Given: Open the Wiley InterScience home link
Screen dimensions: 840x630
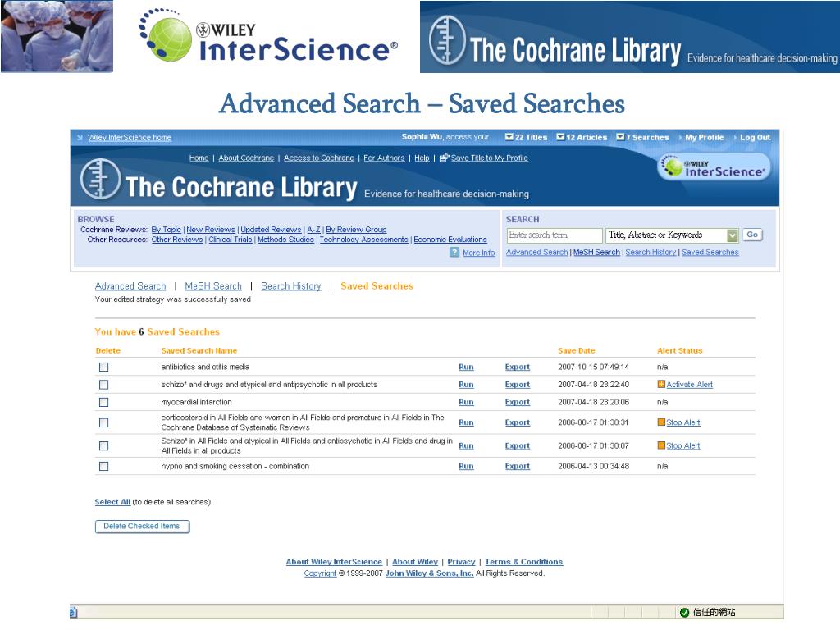Looking at the screenshot, I should pos(130,138).
